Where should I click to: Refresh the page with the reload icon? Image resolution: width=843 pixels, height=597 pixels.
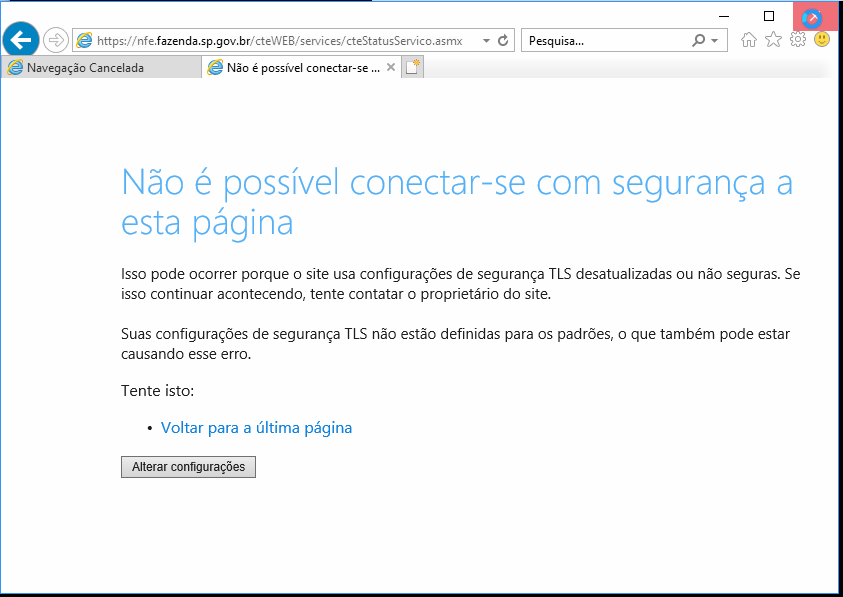point(503,40)
